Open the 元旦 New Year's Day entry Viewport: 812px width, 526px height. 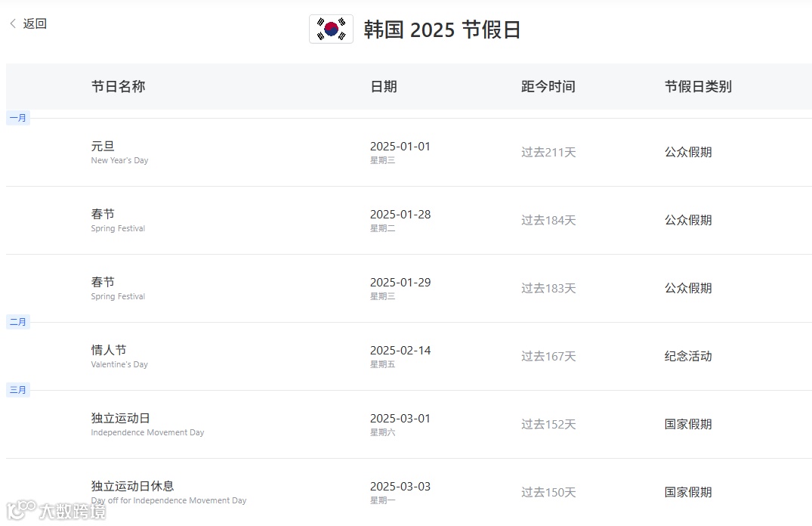(409, 153)
